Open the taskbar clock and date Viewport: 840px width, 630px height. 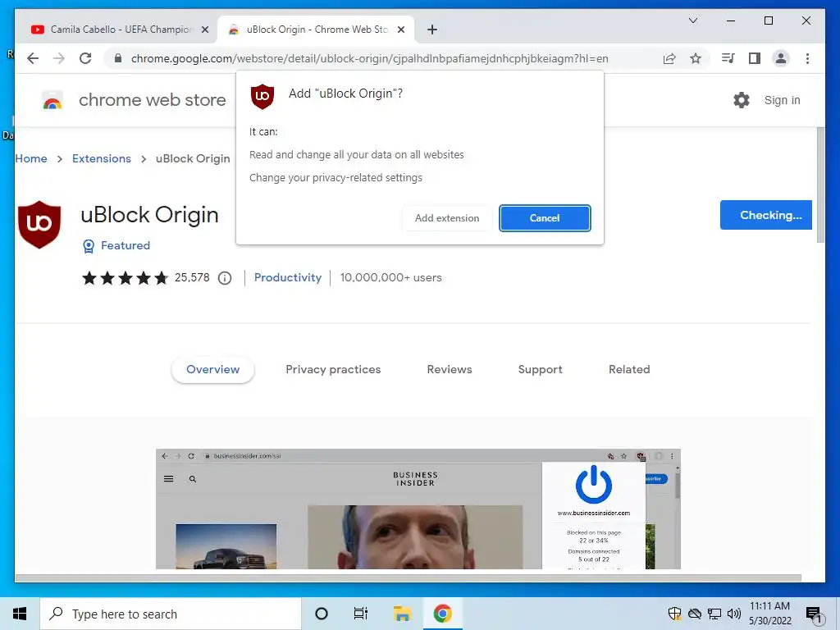click(769, 614)
